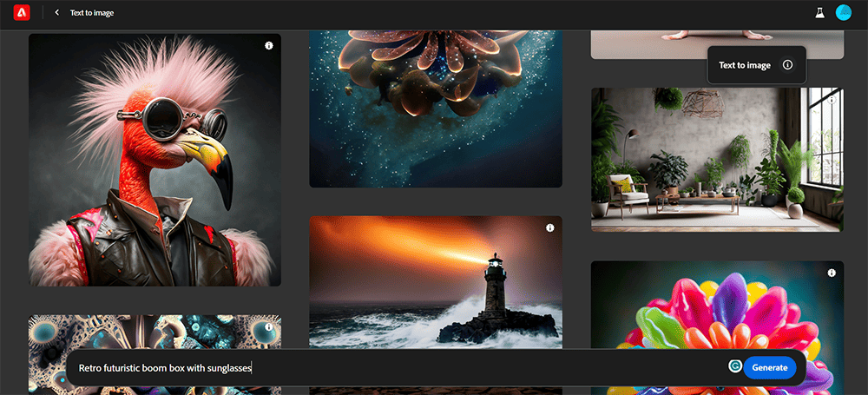Open the pink-haired flamingo thumbnail

click(155, 160)
